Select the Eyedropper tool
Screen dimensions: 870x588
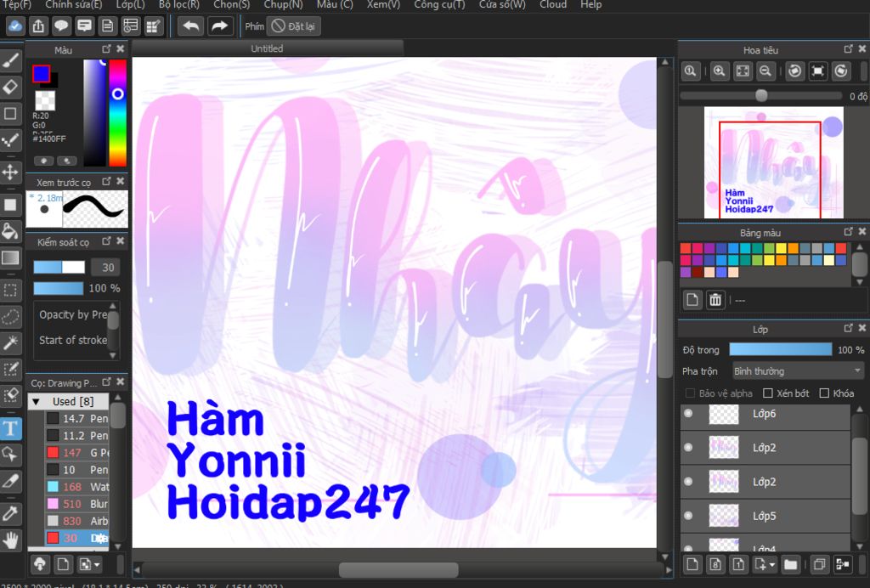click(x=10, y=513)
